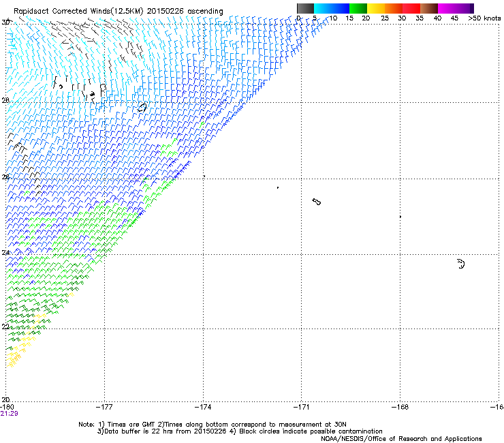This screenshot has height=443, width=504.
Task: Click the '-180' longitude axis label
Action: point(7,407)
